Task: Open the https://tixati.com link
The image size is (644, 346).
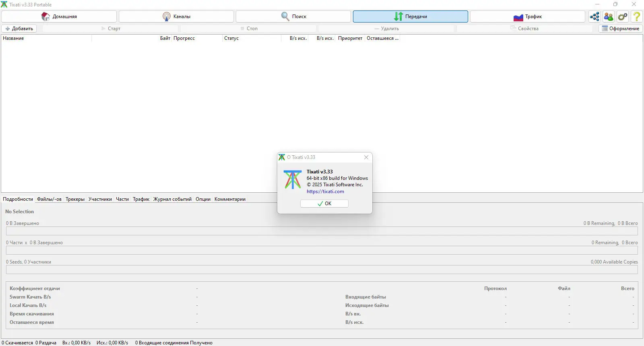Action: pos(325,192)
